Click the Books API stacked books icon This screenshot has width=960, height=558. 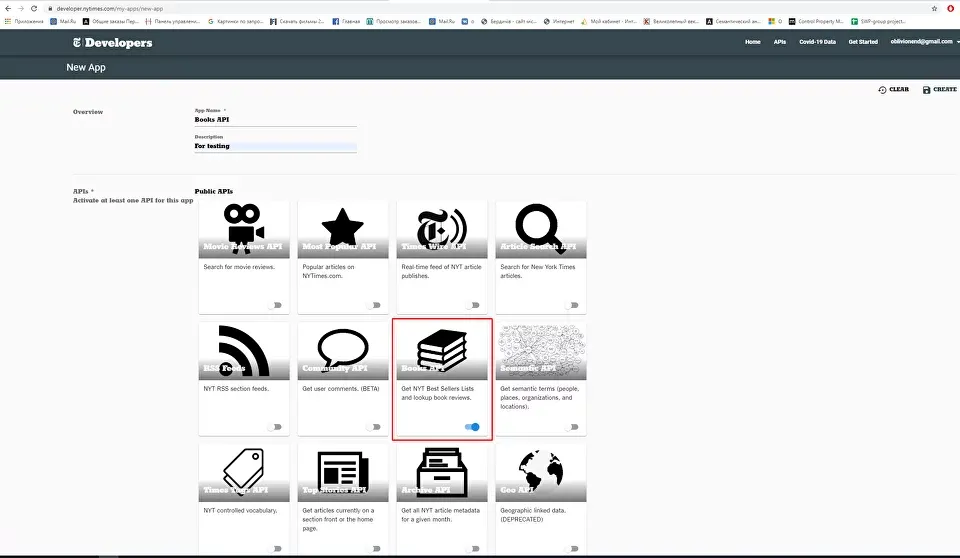[x=441, y=350]
